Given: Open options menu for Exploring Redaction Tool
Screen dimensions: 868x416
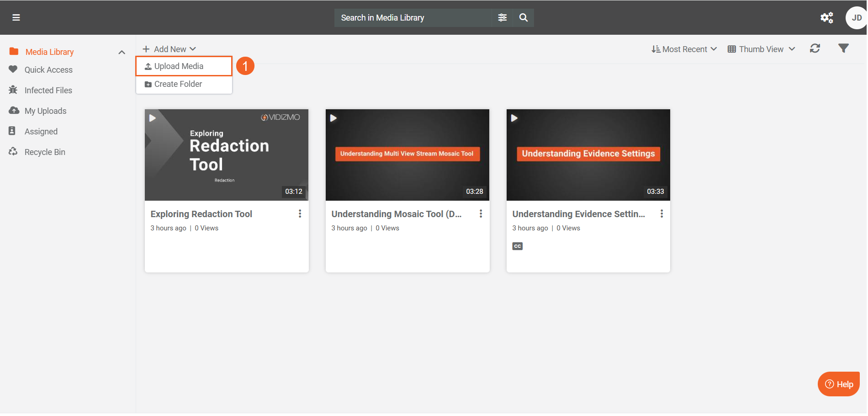Looking at the screenshot, I should [300, 213].
